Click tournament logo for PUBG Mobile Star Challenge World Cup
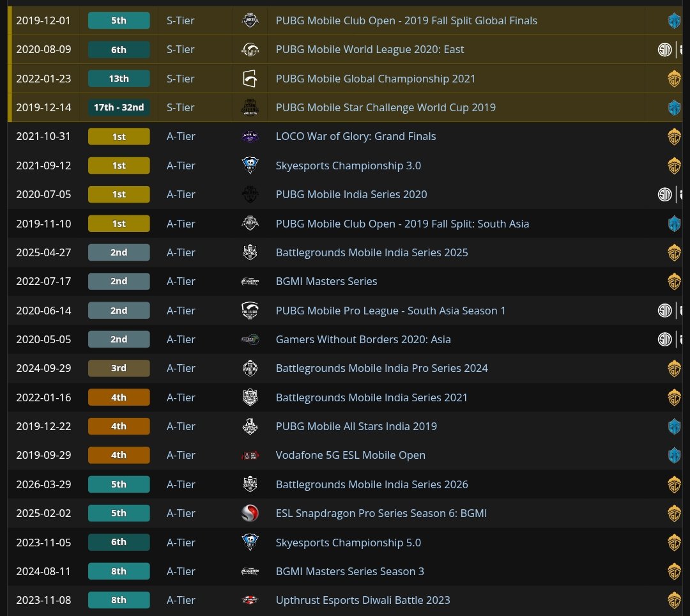 coord(250,107)
